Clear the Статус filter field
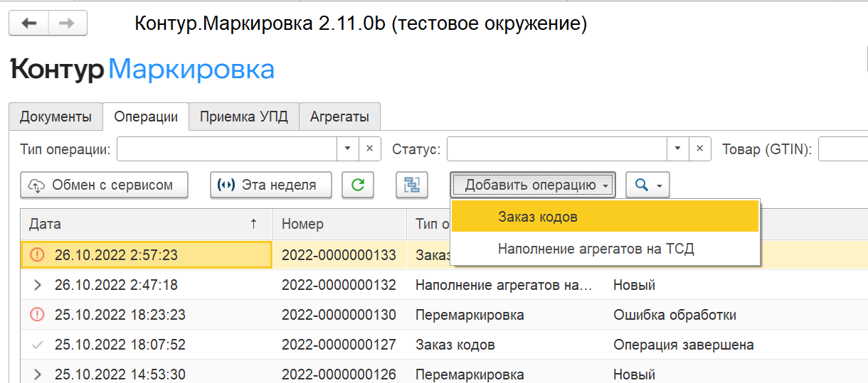Screen dimensions: 868x383 [x=699, y=149]
